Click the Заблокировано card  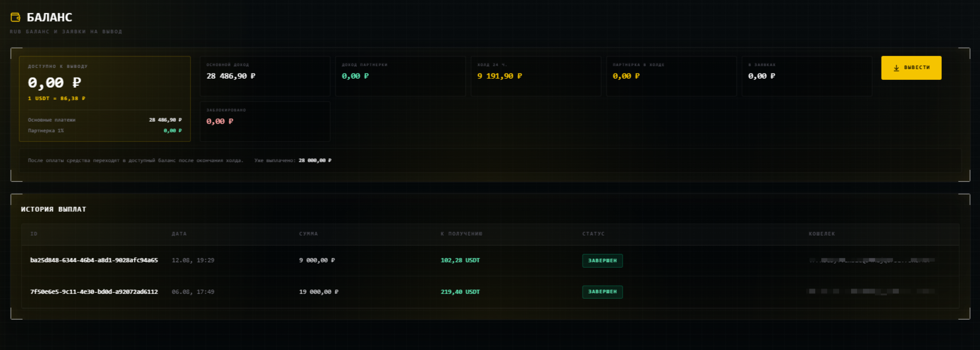(x=265, y=122)
